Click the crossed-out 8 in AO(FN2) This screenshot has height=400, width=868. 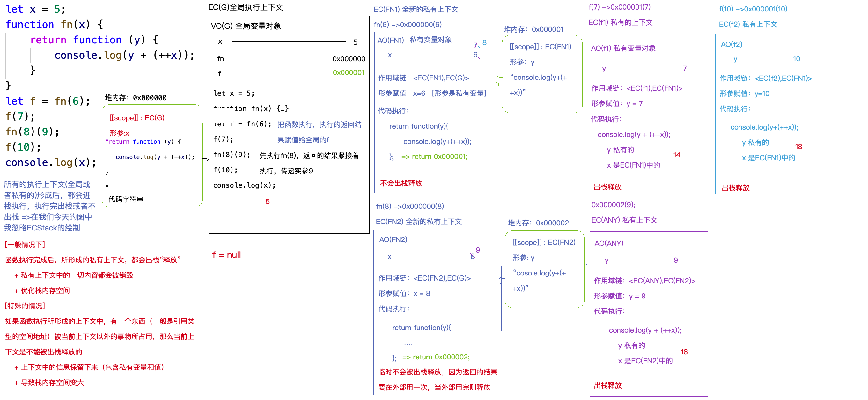click(x=473, y=256)
